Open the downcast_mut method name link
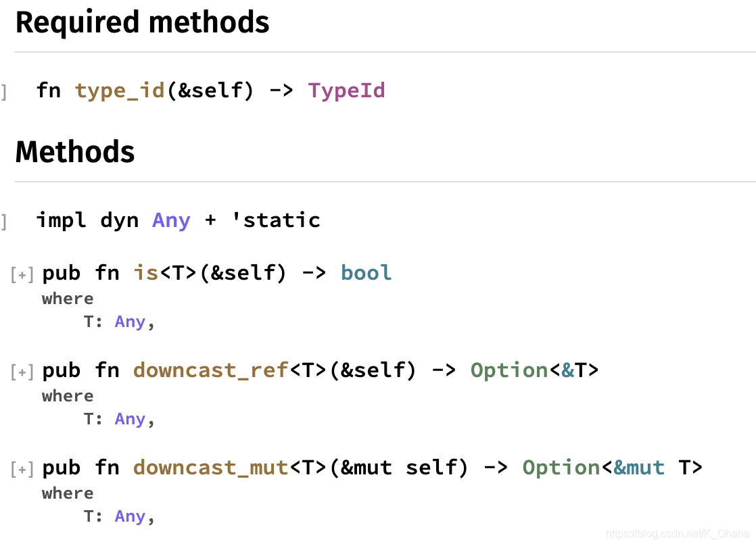756x546 pixels. point(211,468)
